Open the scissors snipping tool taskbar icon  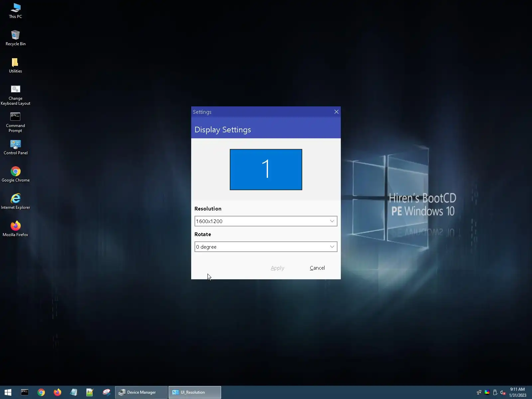click(x=106, y=392)
